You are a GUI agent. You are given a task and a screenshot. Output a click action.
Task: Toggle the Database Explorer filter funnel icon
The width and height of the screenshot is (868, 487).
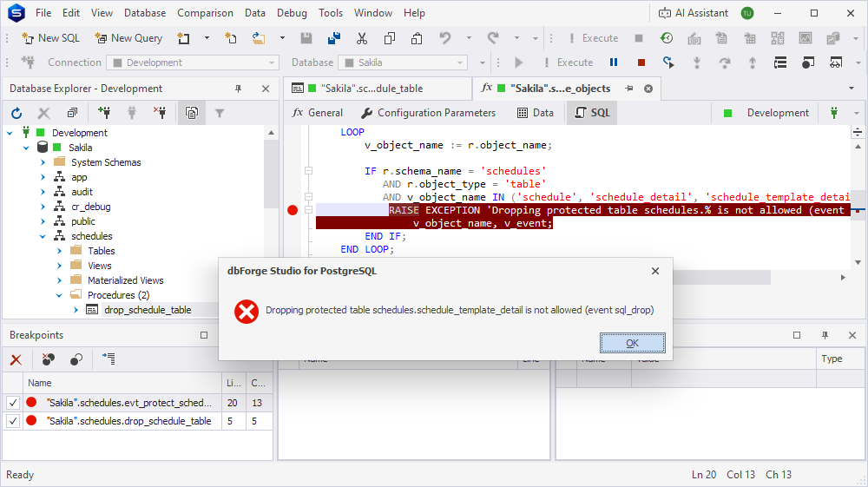click(x=220, y=114)
